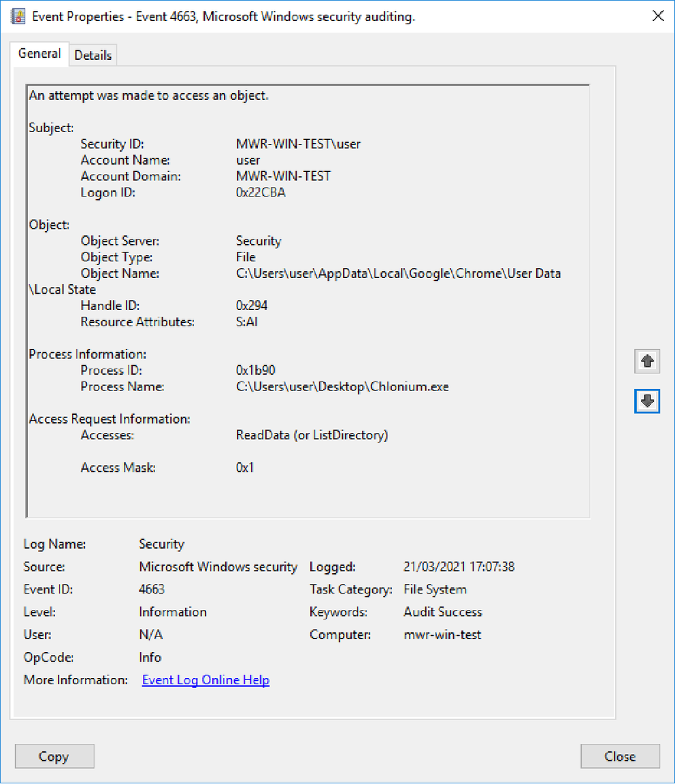Select the Keywords Audit Success text
The width and height of the screenshot is (675, 784).
pyautogui.click(x=442, y=612)
